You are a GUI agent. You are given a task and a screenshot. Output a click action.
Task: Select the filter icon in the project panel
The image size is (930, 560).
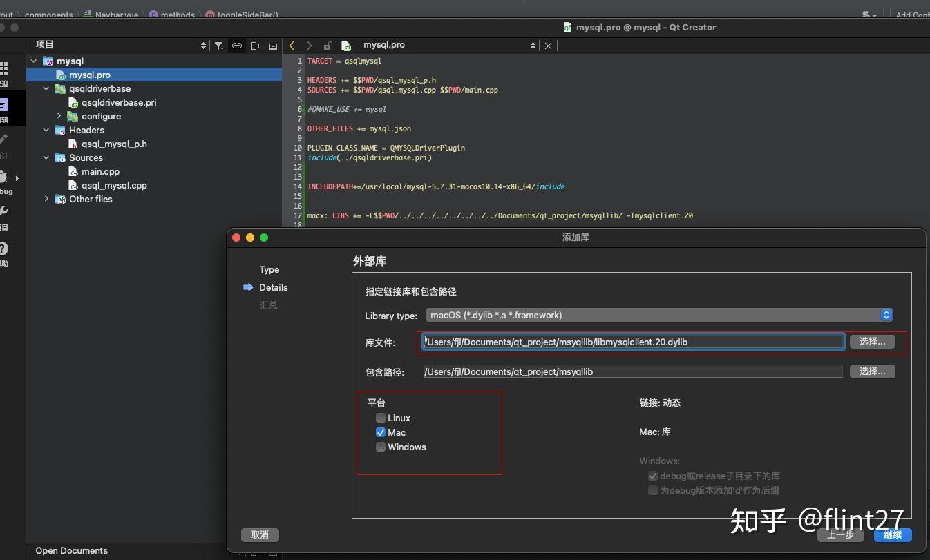coord(218,45)
